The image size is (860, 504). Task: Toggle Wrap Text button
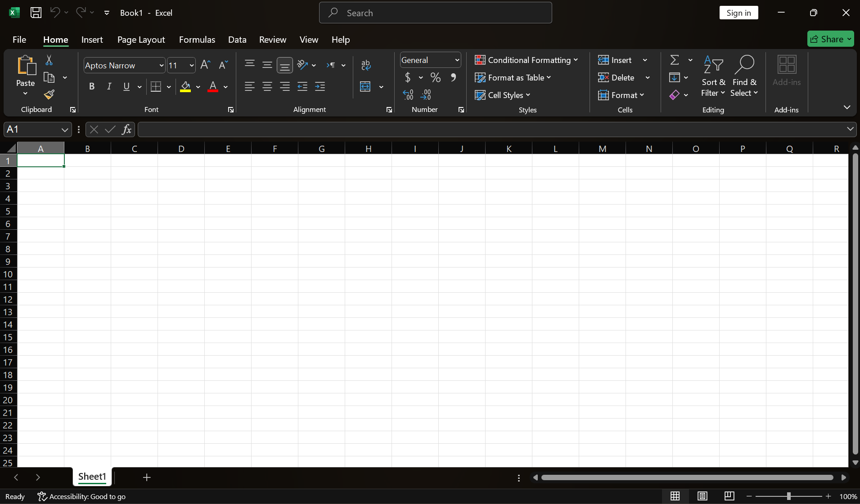click(366, 65)
